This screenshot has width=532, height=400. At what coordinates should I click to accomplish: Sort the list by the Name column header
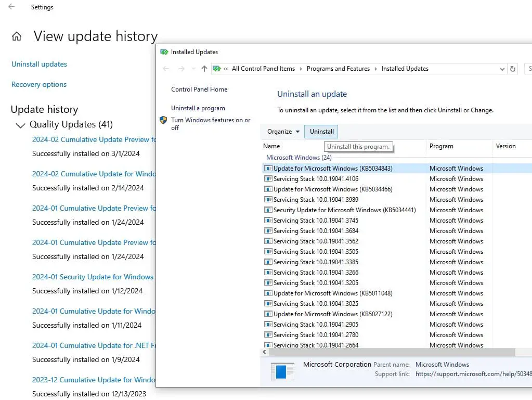tap(271, 146)
